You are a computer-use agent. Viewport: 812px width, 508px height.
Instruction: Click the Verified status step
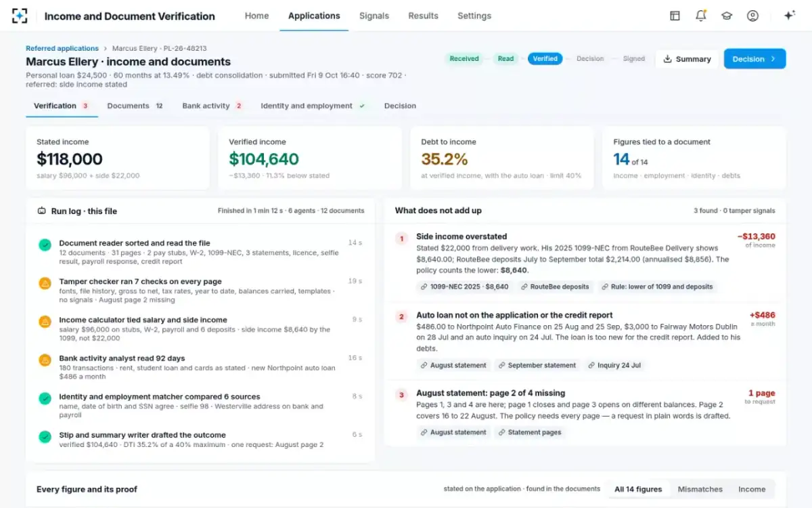point(545,59)
